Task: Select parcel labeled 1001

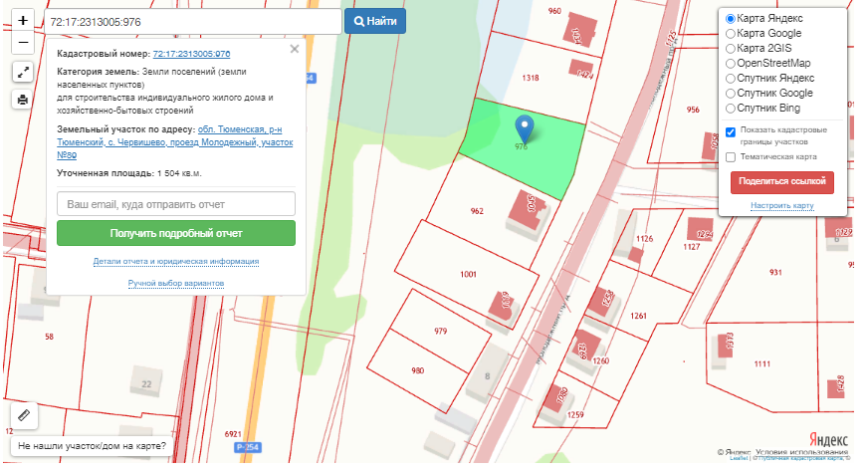Action: coord(468,274)
